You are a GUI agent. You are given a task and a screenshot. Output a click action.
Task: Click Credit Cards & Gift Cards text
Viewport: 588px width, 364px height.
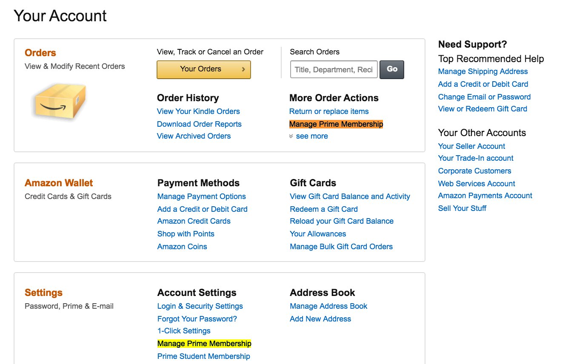tap(68, 196)
